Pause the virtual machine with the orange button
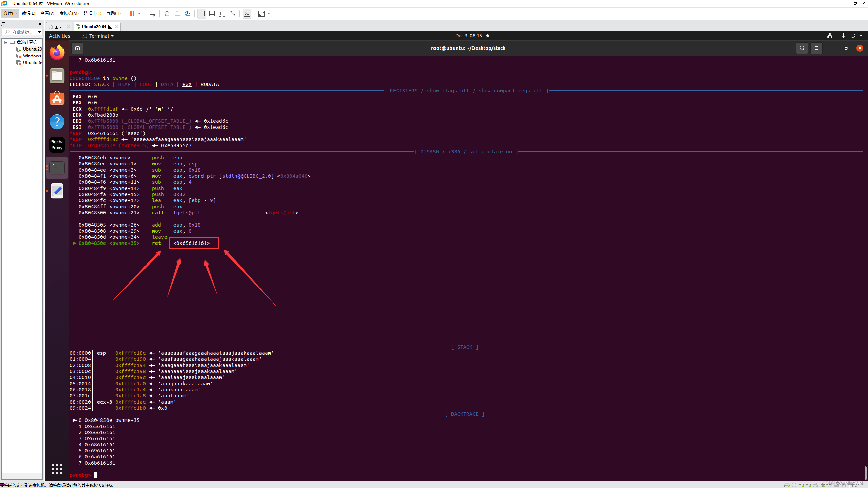This screenshot has width=868, height=488. tap(132, 14)
